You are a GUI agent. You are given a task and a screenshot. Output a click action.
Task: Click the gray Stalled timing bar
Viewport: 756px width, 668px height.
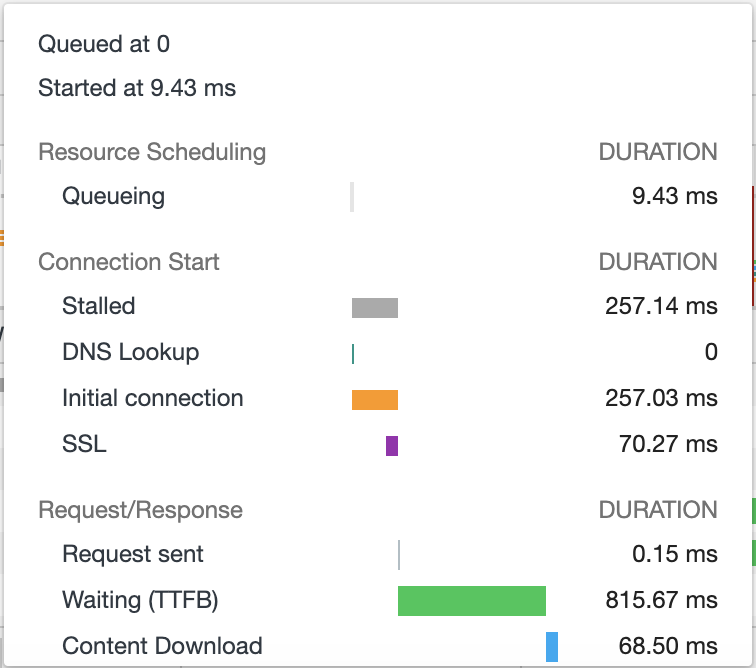pos(375,308)
